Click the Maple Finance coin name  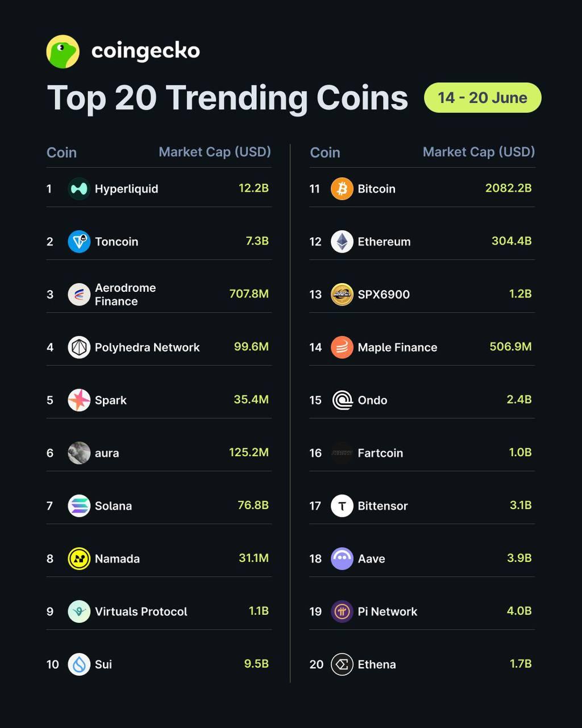[x=397, y=348]
